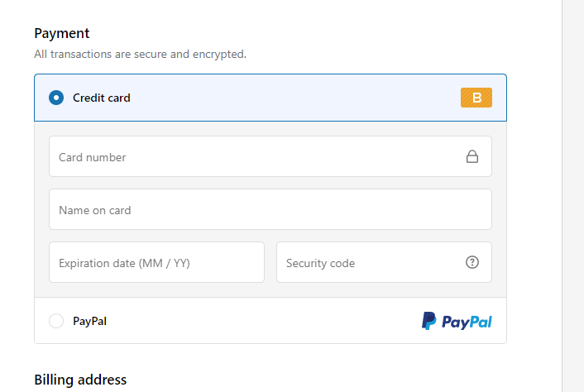
Task: Click the PayPal wordmark logo
Action: (467, 322)
